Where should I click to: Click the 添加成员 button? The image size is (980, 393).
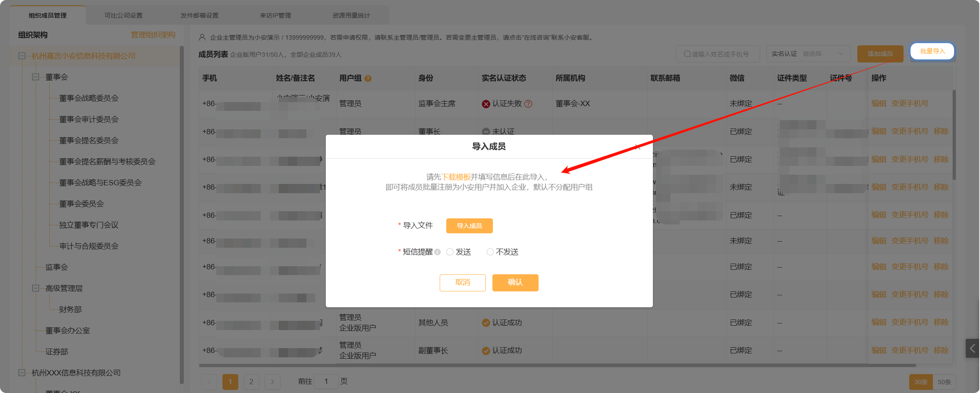880,54
